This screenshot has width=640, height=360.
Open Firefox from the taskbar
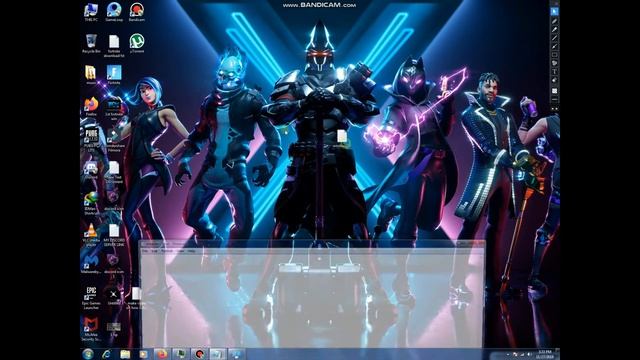pyautogui.click(x=162, y=354)
